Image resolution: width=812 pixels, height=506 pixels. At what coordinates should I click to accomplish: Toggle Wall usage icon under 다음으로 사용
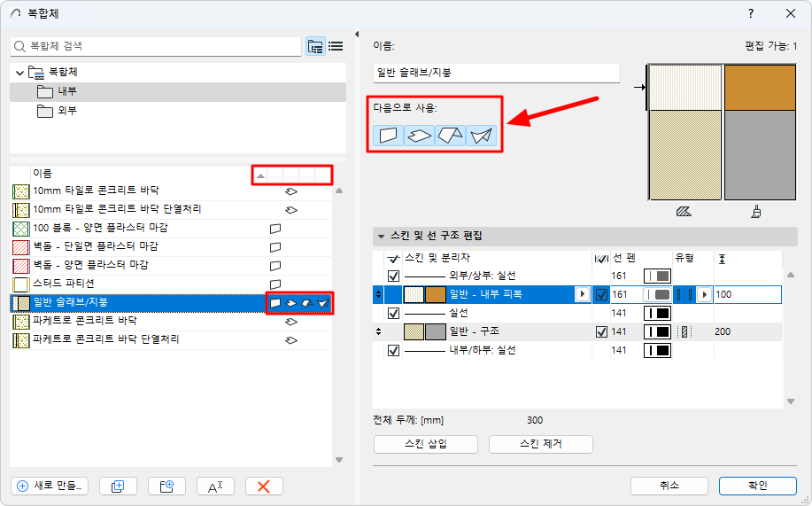click(388, 136)
